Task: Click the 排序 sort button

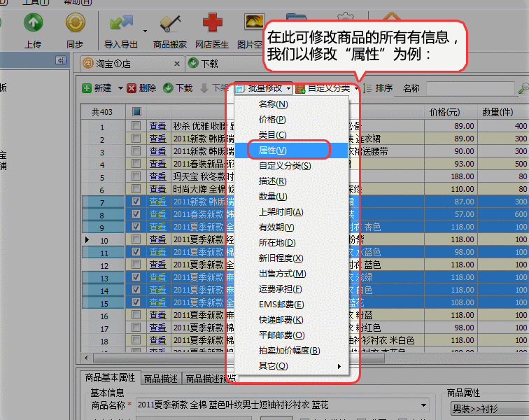Action: [x=378, y=88]
